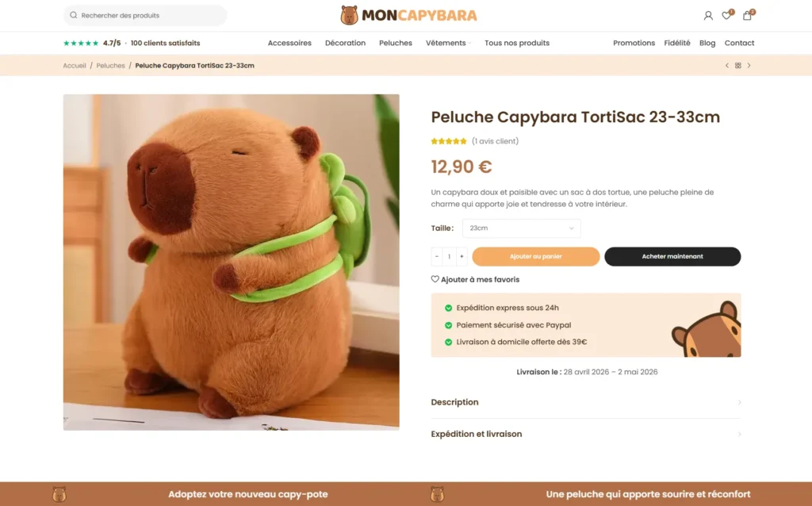Click the search magnifier icon

pos(74,15)
